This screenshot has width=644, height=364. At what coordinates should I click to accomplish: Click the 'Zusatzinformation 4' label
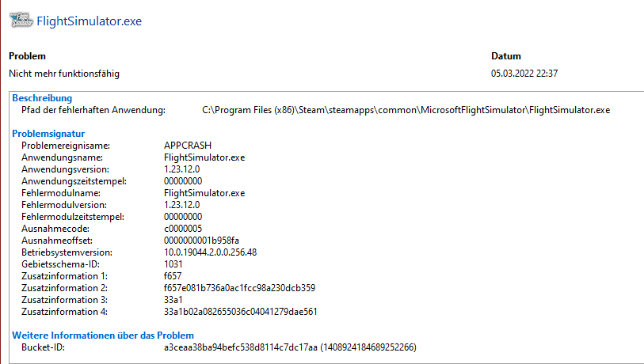[64, 313]
